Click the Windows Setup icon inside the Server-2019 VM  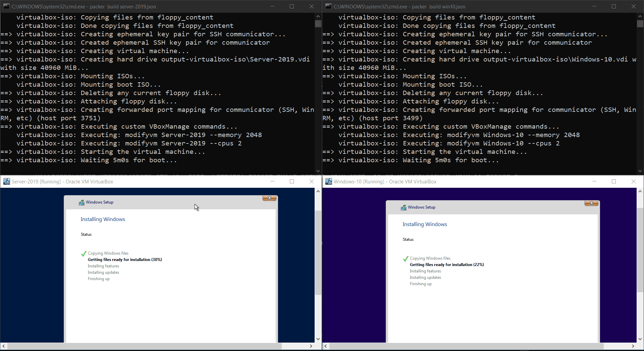pos(82,202)
